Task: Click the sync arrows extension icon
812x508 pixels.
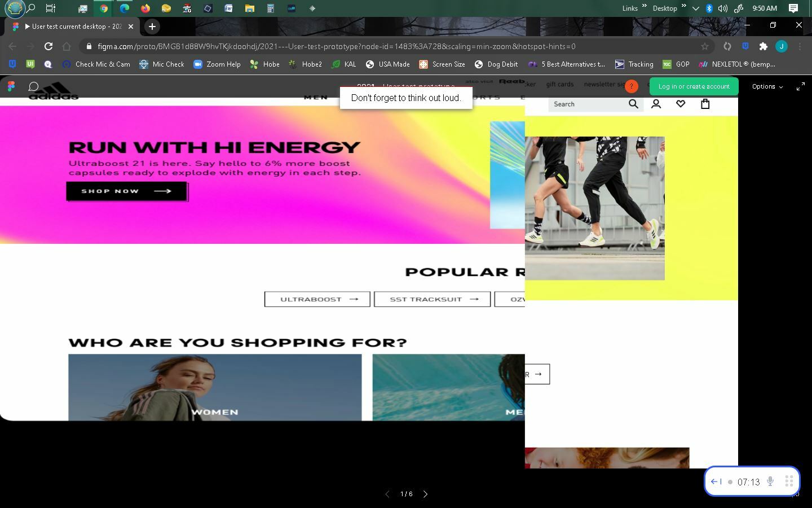Action: [x=727, y=46]
